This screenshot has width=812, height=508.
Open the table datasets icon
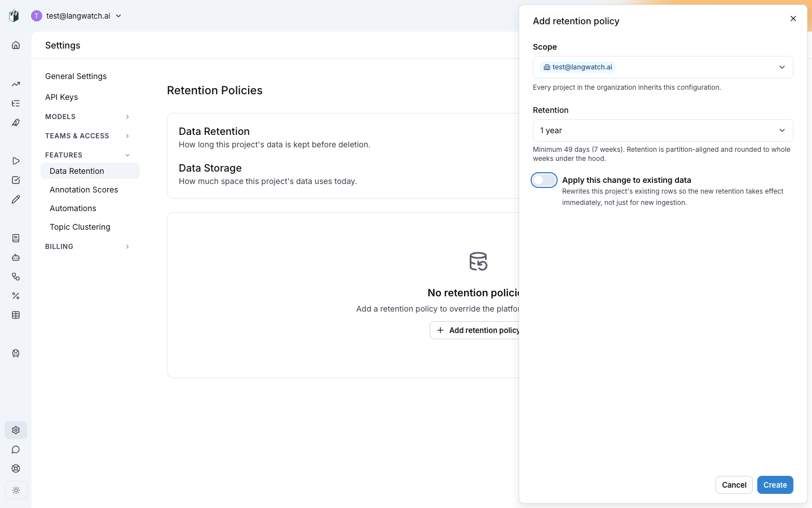[x=16, y=315]
